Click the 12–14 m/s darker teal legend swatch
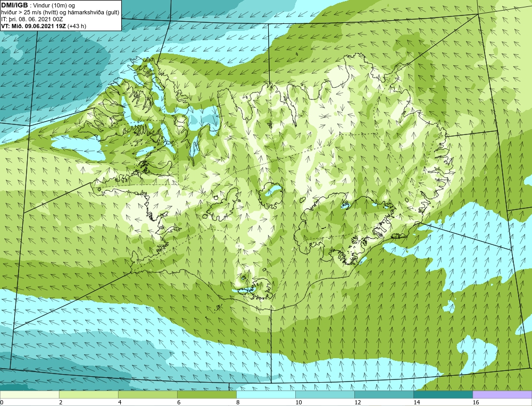The image size is (532, 406). coord(384,394)
